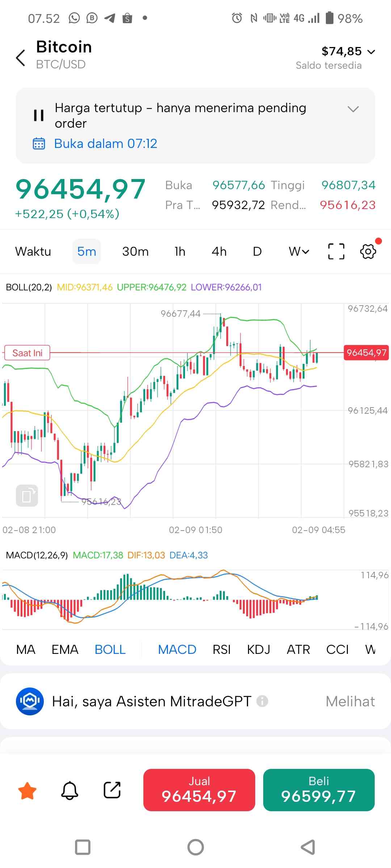Tap the pause icon in the notice
The image size is (391, 868).
(x=39, y=115)
